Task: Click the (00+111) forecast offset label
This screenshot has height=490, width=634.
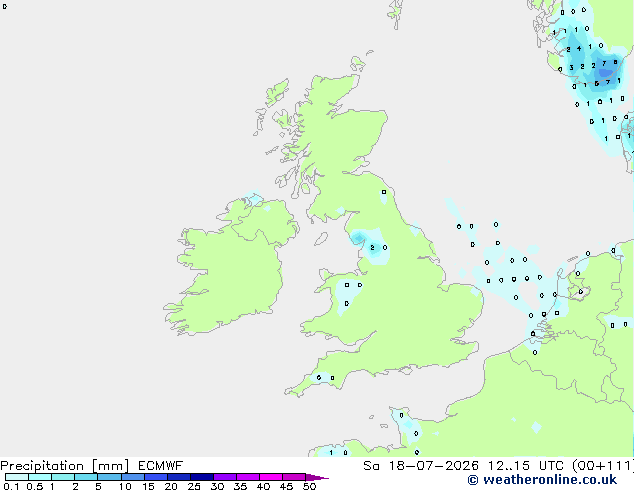Action: click(x=602, y=466)
